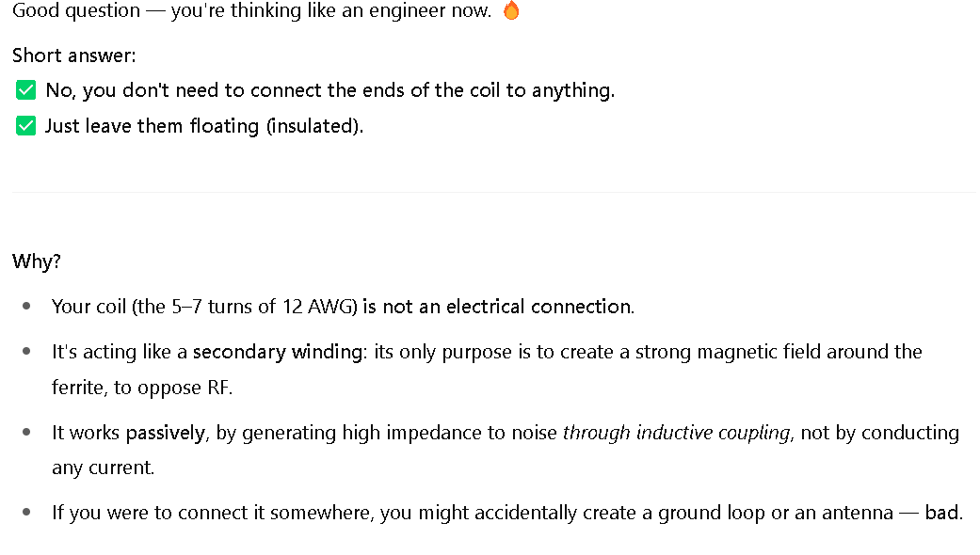Click the horizontal divider line below the short answer
The height and width of the screenshot is (555, 980).
[493, 192]
